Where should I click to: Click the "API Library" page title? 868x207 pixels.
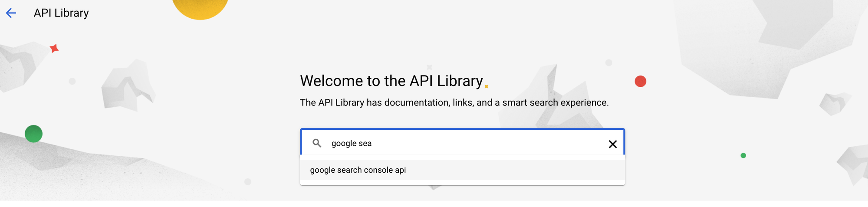pos(61,13)
